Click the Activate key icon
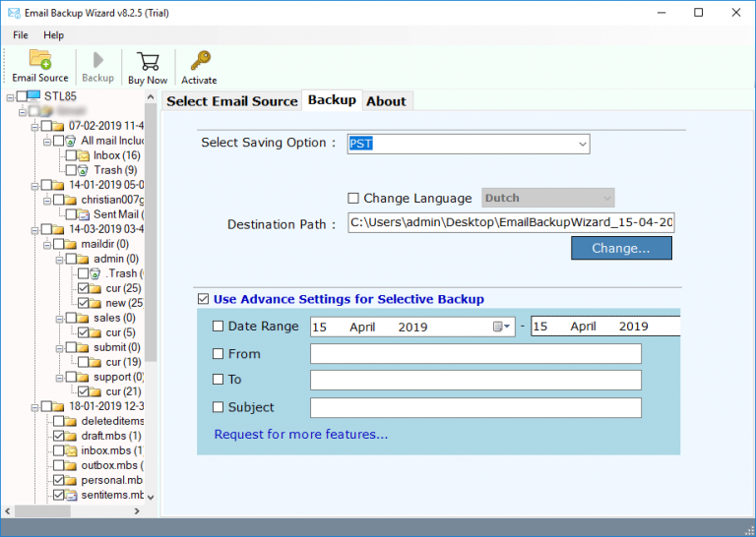The height and width of the screenshot is (537, 756). pyautogui.click(x=199, y=60)
